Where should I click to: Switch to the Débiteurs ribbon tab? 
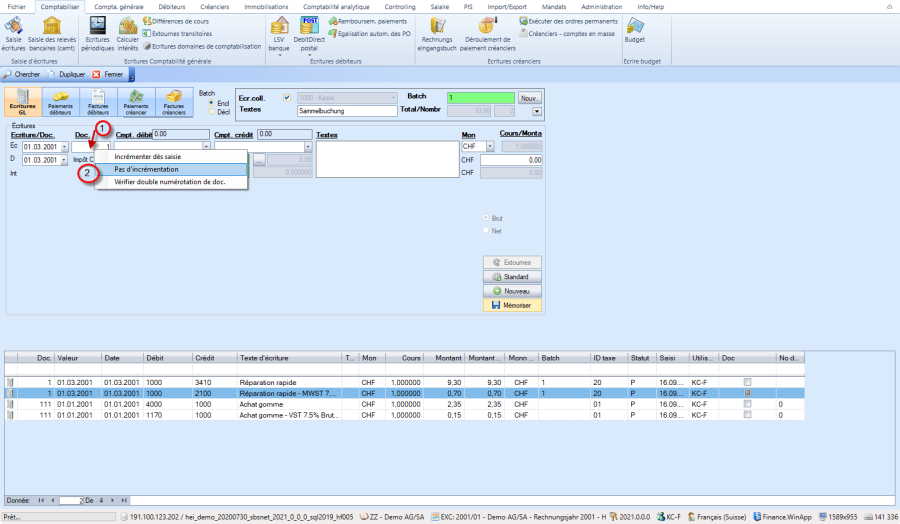point(172,6)
